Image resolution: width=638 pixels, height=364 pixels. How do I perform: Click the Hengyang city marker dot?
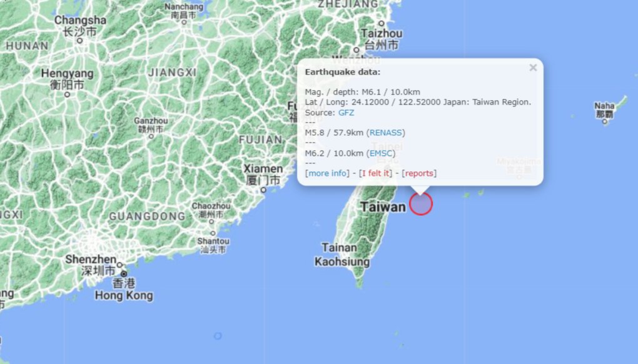(68, 94)
